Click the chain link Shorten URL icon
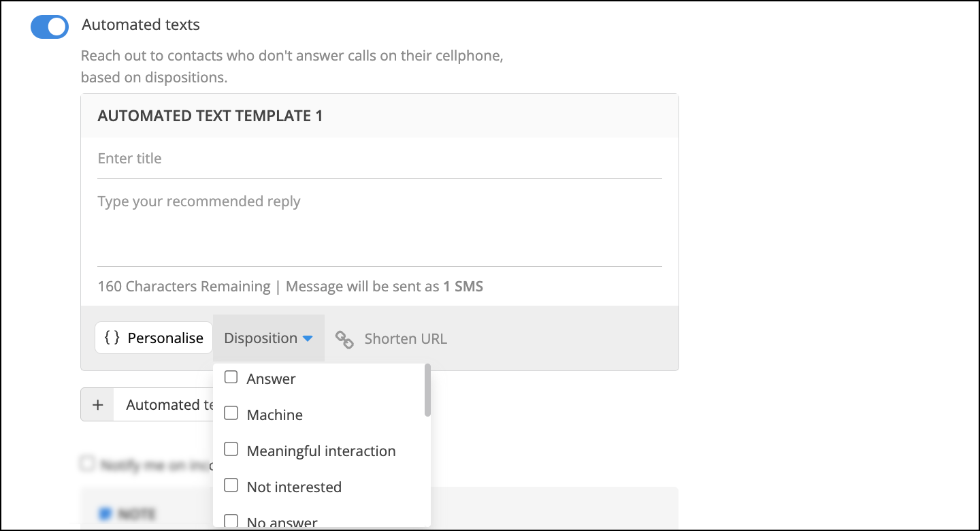The height and width of the screenshot is (531, 980). tap(344, 339)
